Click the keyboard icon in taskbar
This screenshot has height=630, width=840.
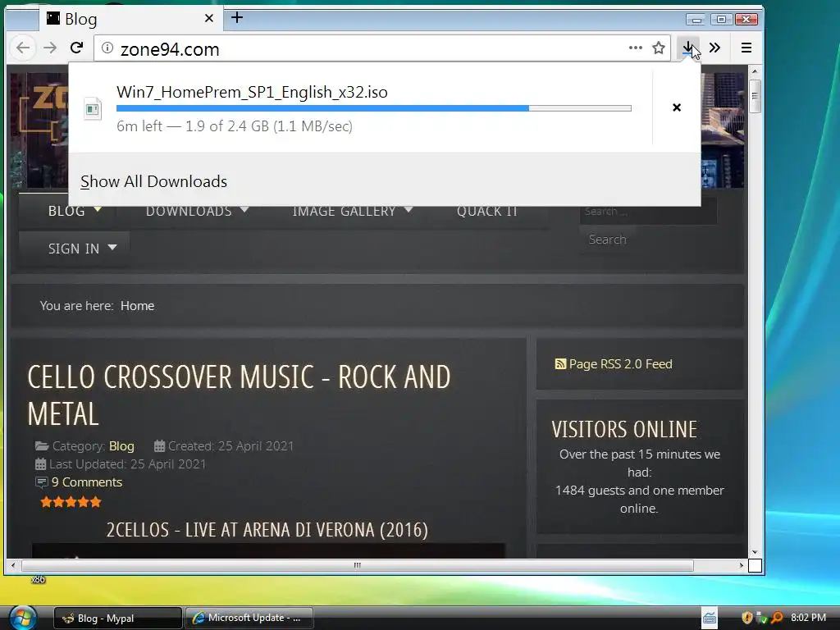[710, 619]
